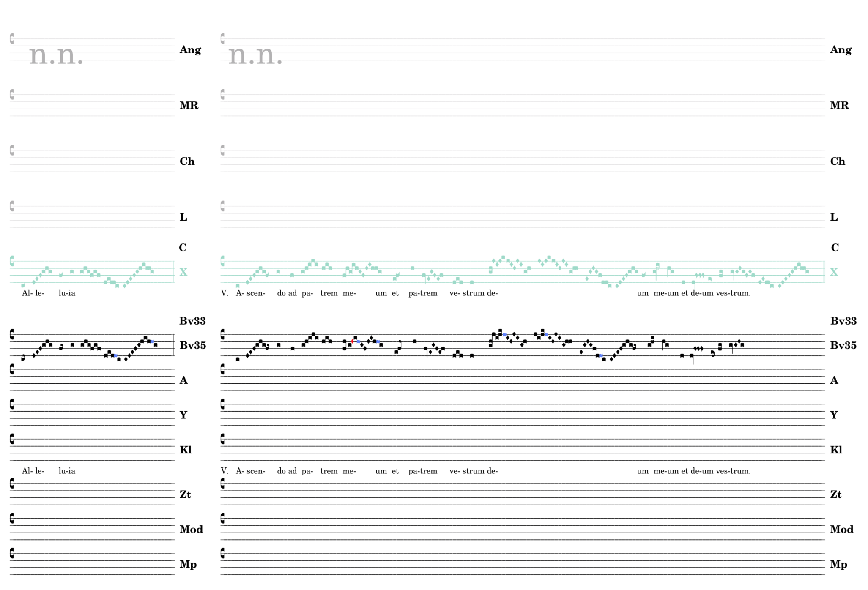868x590 pixels.
Task: Click the C clef of right Zt staff
Action: click(223, 483)
